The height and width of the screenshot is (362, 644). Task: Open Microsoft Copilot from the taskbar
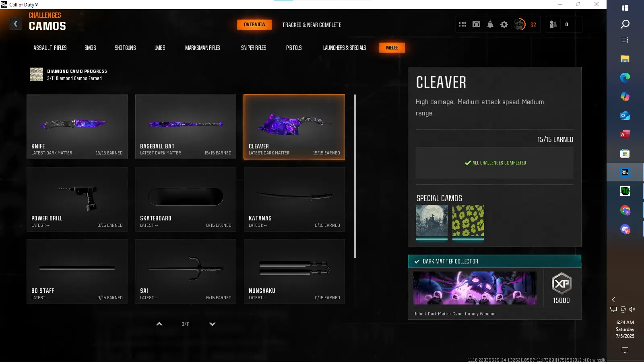pos(625,97)
